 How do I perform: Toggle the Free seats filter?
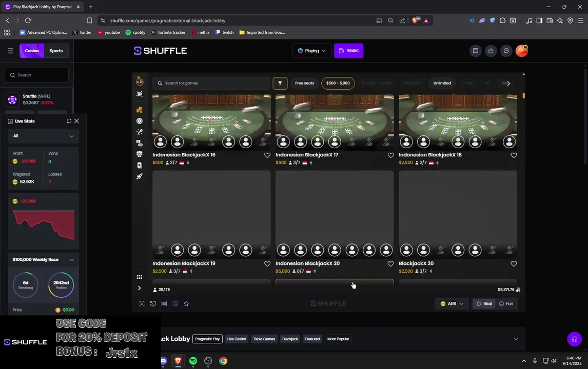point(304,83)
